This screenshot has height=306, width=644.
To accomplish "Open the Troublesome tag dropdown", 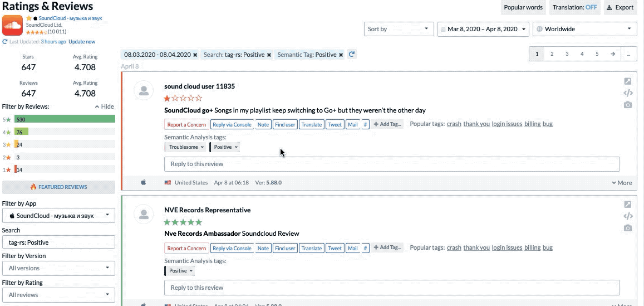I will 186,147.
